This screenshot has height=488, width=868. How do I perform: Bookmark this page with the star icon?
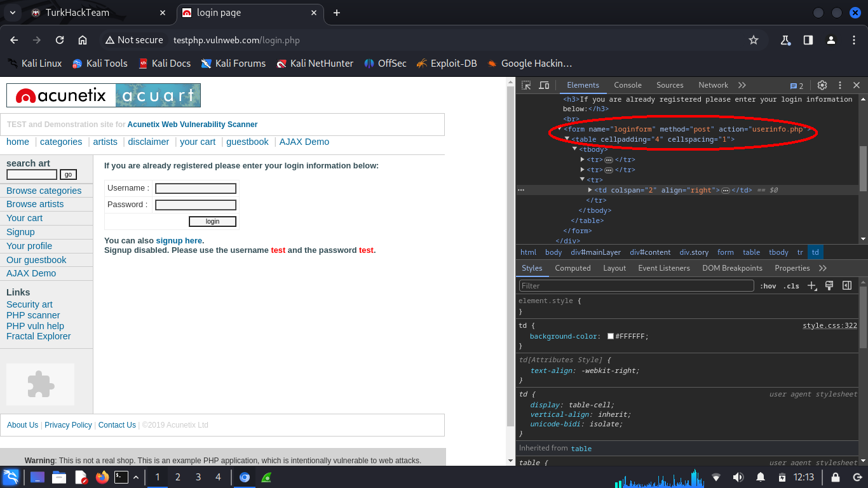pyautogui.click(x=754, y=40)
